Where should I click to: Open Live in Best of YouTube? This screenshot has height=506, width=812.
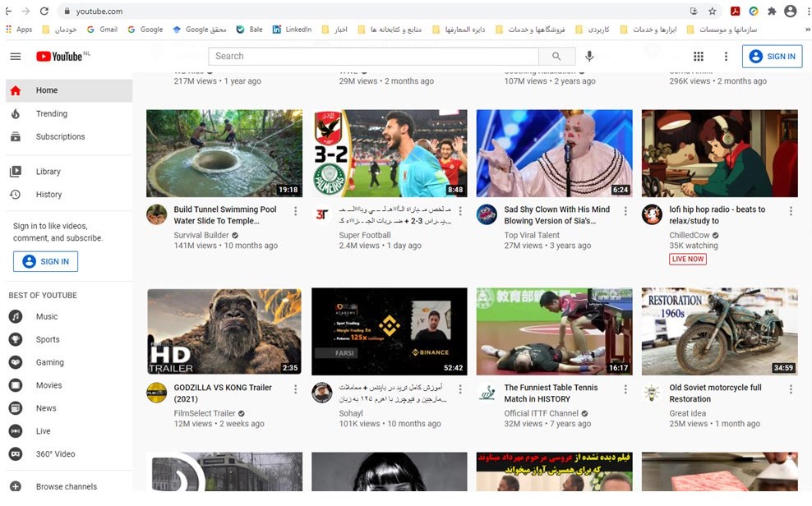pos(69,431)
